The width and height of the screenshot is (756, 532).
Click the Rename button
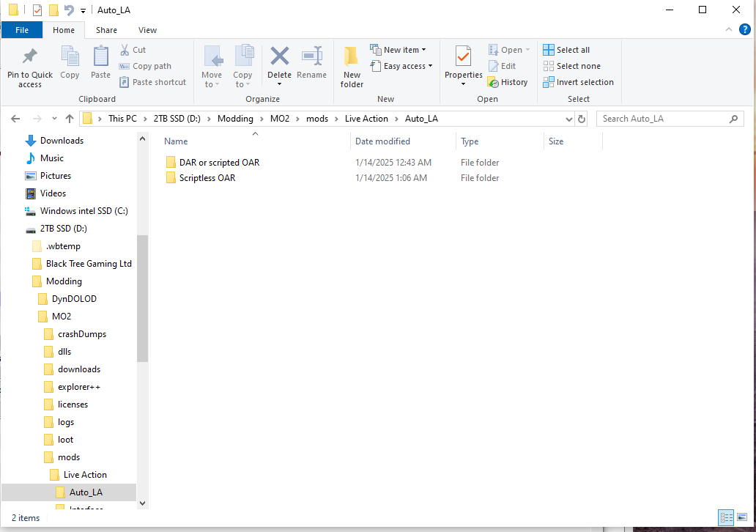(311, 63)
